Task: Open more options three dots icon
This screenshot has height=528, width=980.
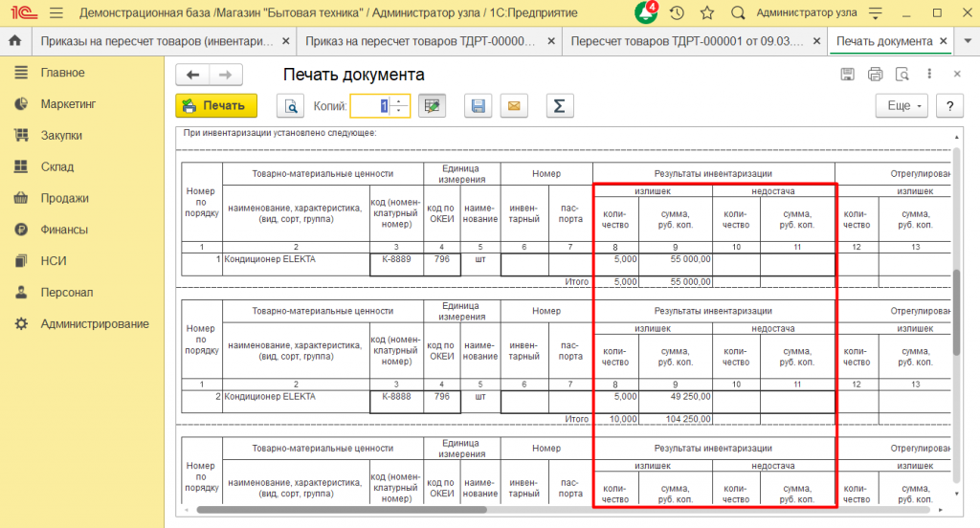Action: click(x=929, y=74)
